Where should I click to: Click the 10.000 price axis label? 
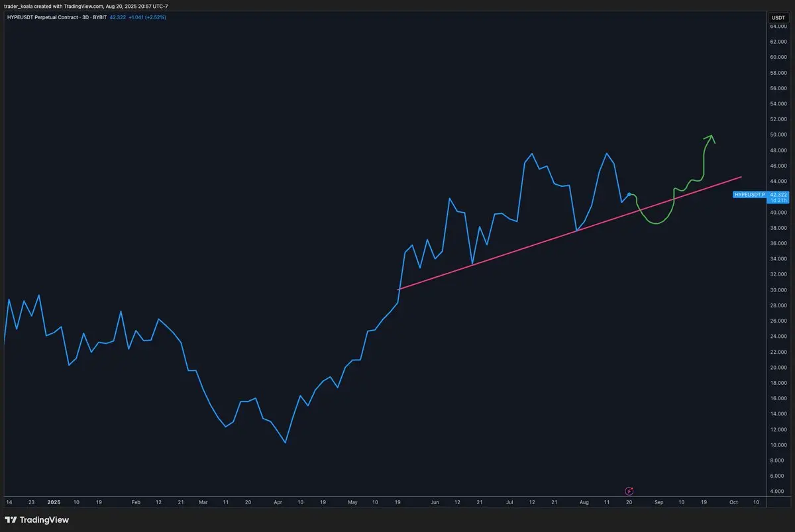click(778, 445)
